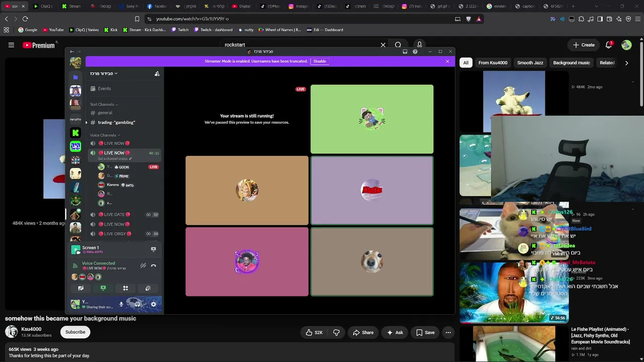Click the YouTube search magnifier button
Viewport: 644px width, 362px height.
(398, 45)
